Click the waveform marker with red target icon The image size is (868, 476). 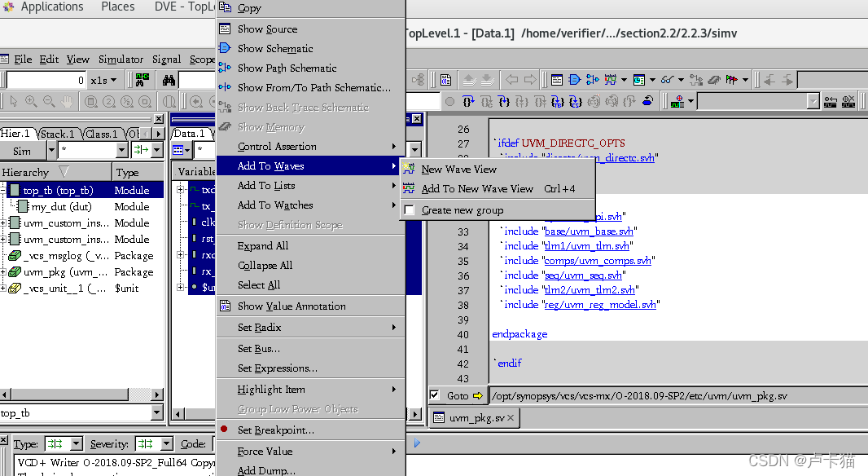pos(677,101)
